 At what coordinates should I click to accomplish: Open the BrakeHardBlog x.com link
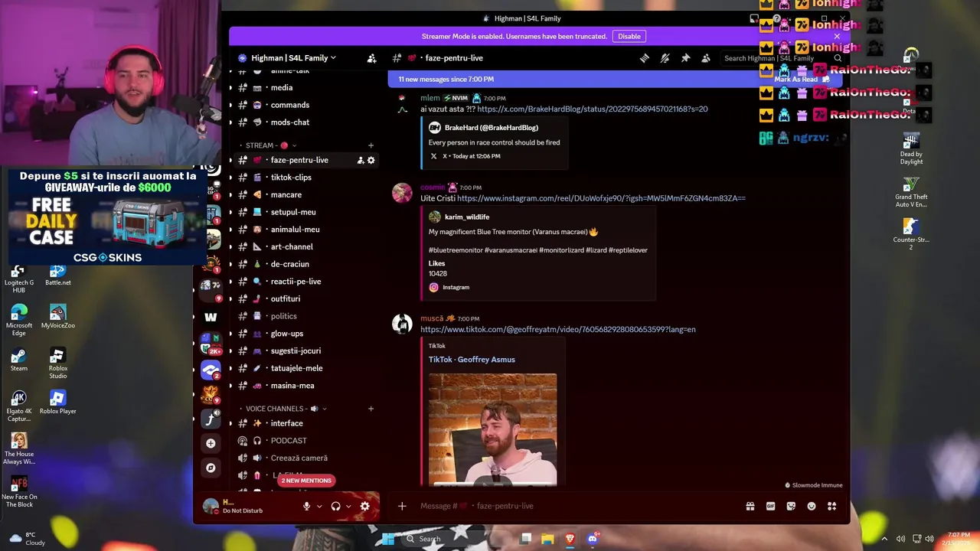tap(593, 109)
